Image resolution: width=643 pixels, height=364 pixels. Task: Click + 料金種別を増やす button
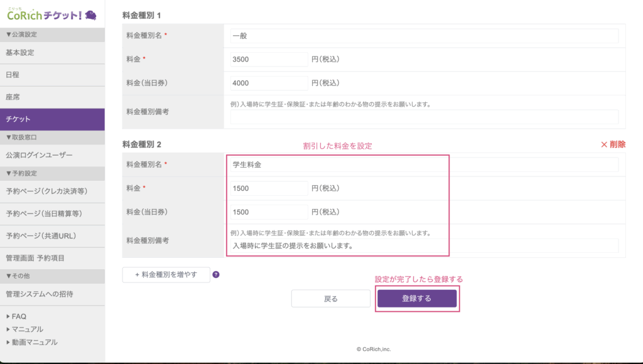pos(166,274)
